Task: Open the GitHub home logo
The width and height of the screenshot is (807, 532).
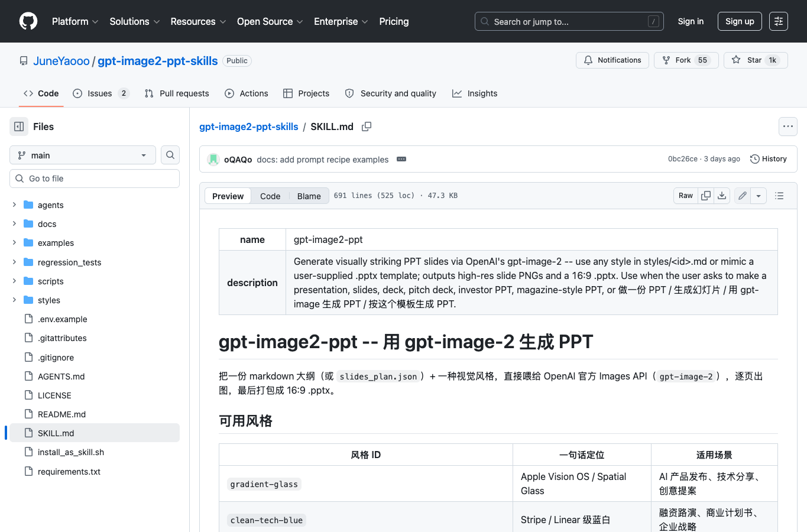Action: (x=28, y=21)
